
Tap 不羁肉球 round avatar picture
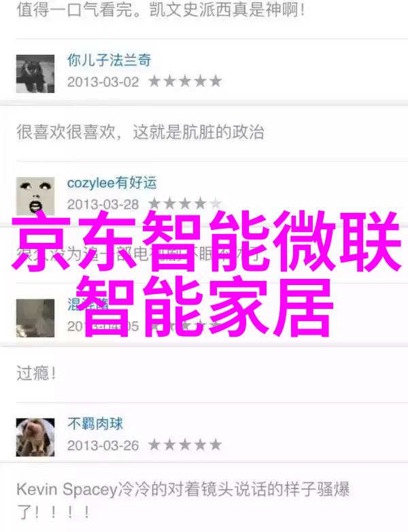coord(35,437)
